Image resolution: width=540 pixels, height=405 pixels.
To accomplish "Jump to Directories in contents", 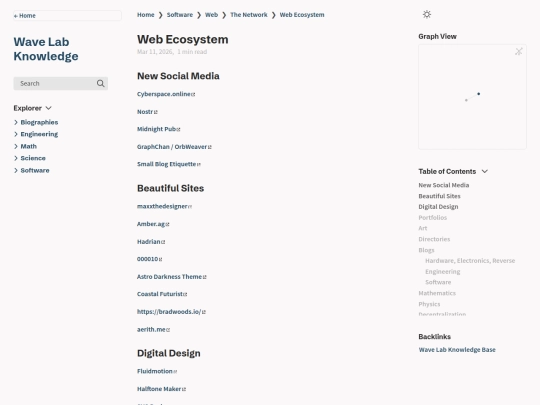I will click(x=434, y=239).
